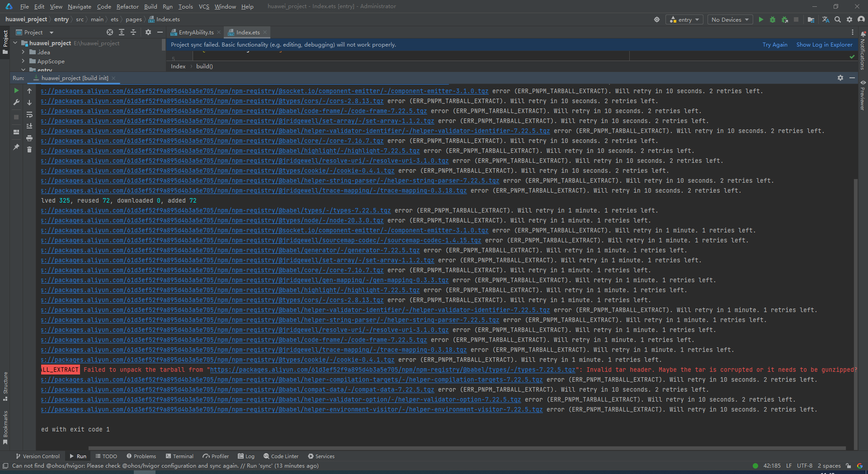This screenshot has height=474, width=868.
Task: Click the target sync icon left of entry
Action: point(657,19)
